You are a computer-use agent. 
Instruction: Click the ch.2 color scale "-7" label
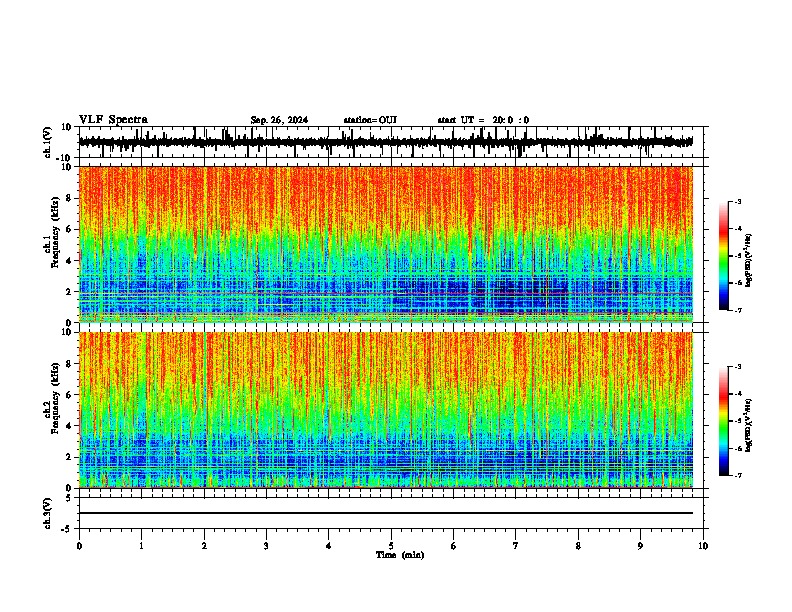[x=737, y=475]
